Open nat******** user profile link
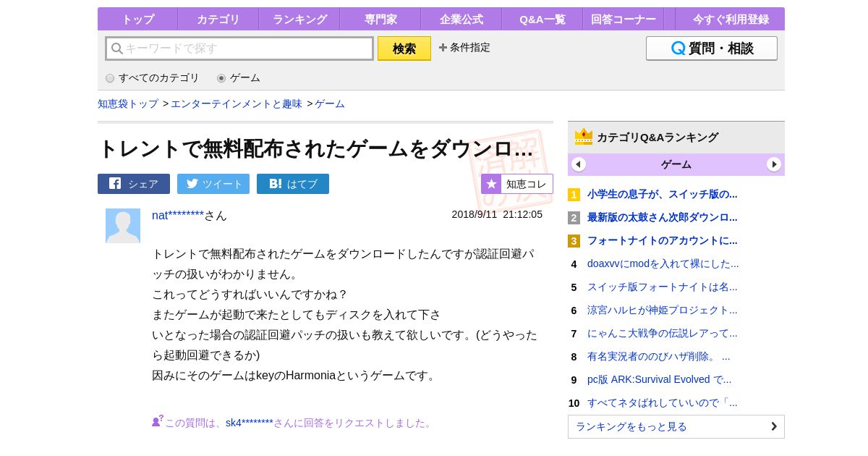 coord(178,215)
